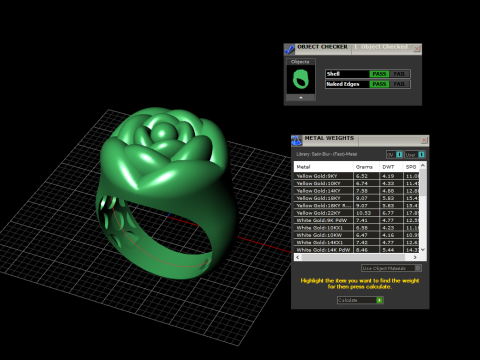Click the Shell PASS indicator
The image size is (480, 360).
pos(379,74)
